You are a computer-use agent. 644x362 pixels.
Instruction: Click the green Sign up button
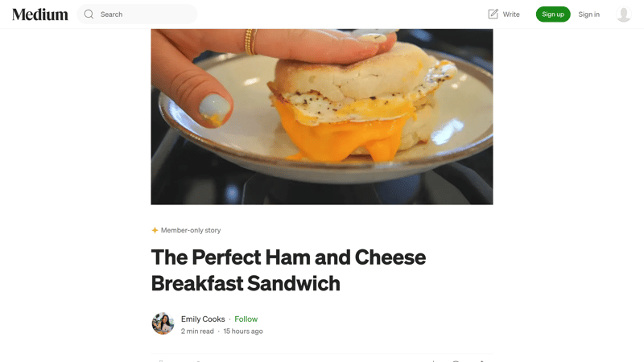(x=553, y=14)
